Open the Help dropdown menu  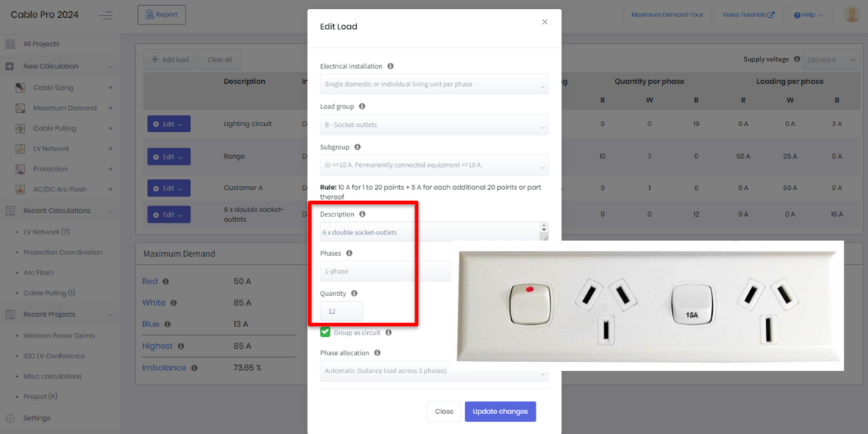tap(808, 15)
